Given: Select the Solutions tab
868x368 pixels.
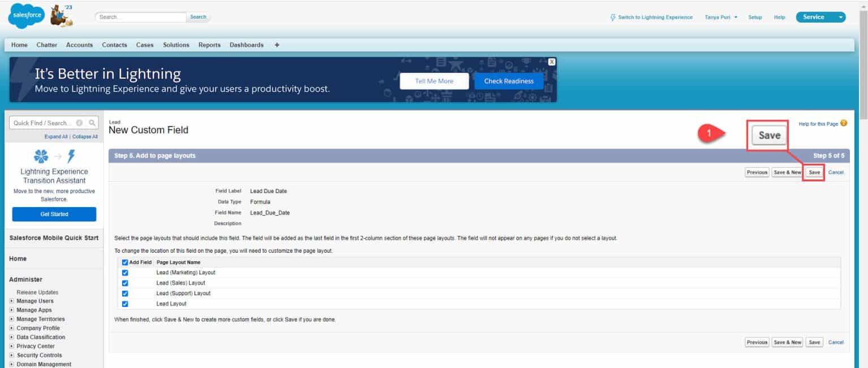Looking at the screenshot, I should pyautogui.click(x=176, y=45).
